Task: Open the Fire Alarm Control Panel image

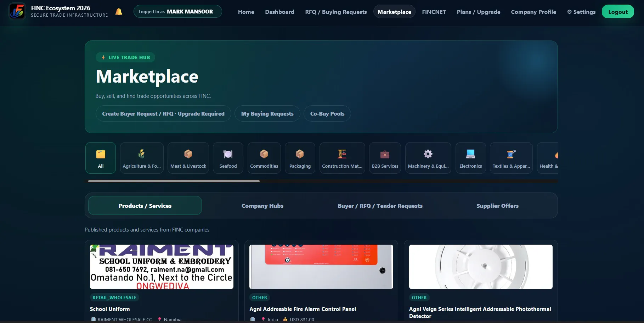Action: click(x=321, y=267)
